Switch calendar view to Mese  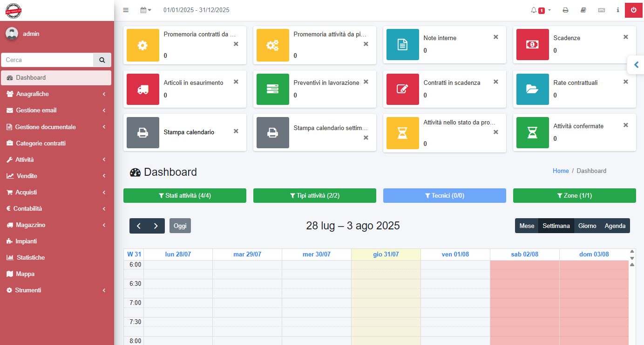526,226
